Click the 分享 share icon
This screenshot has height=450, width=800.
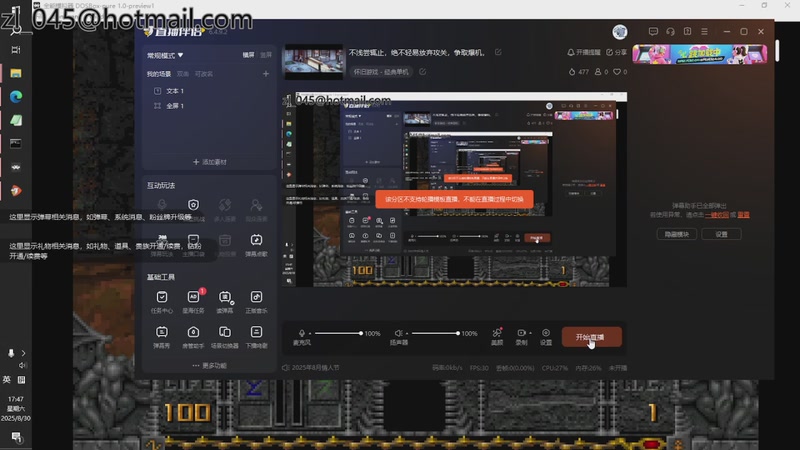coord(616,52)
